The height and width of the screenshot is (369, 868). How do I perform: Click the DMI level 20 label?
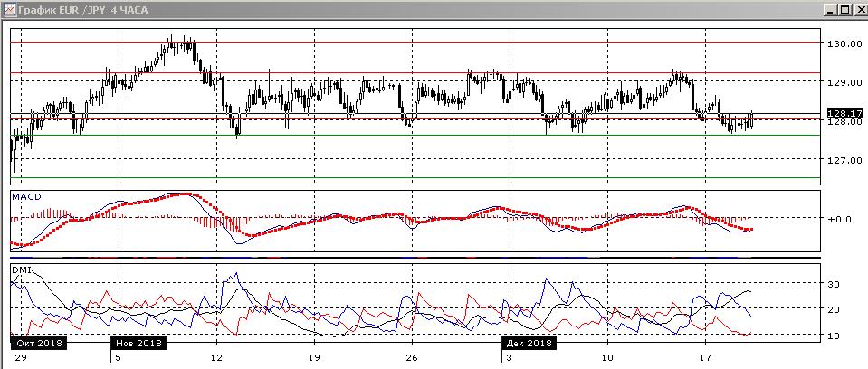point(834,310)
